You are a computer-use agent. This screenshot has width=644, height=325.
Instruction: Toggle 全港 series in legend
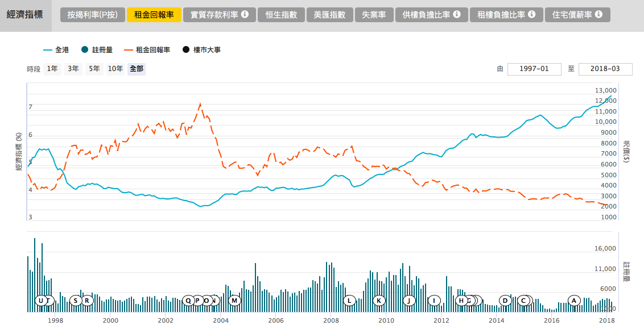tap(56, 49)
